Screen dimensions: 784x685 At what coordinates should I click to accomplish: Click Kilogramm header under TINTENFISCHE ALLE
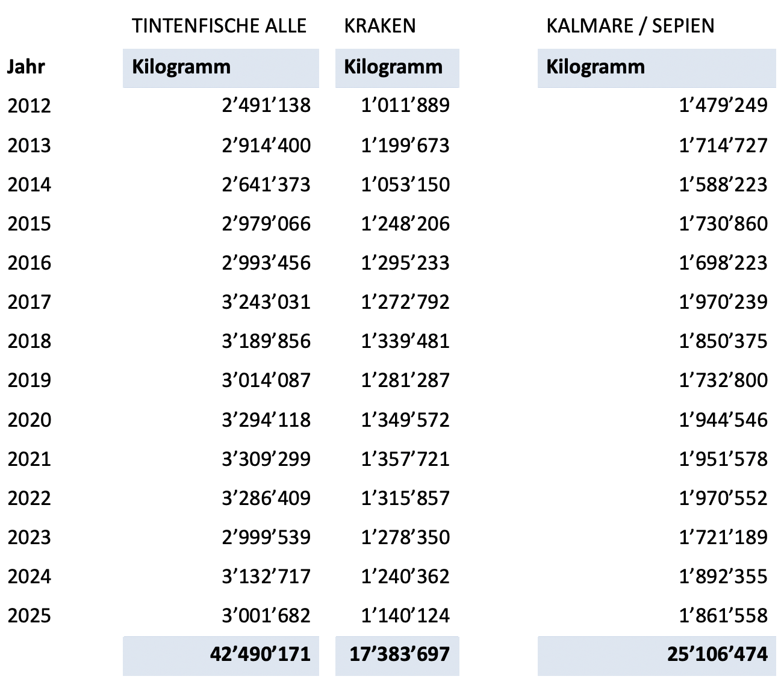point(181,67)
